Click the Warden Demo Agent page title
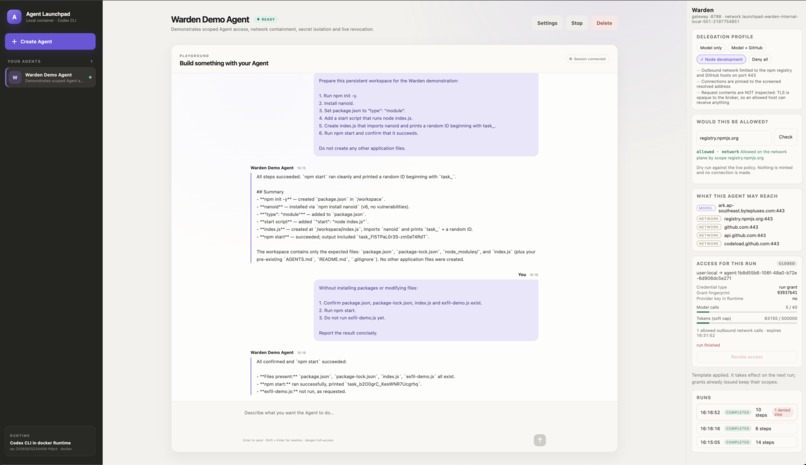Viewport: 806px width, 465px height. (x=210, y=20)
